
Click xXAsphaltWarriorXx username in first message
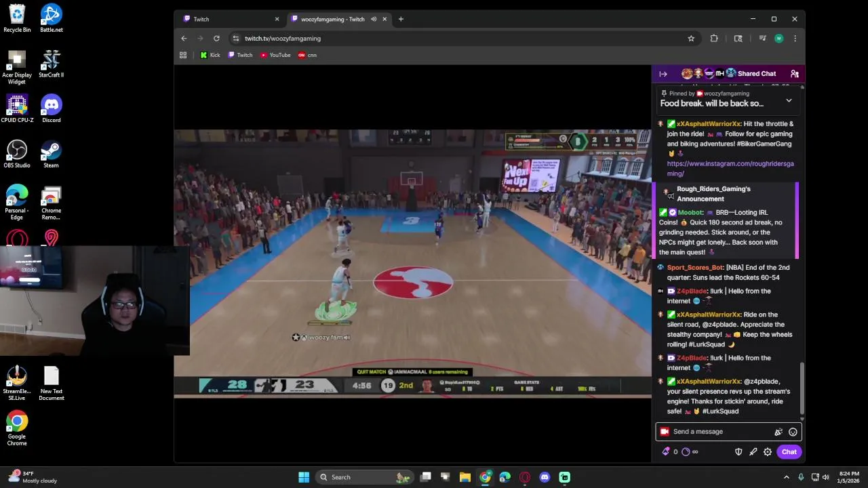[708, 124]
